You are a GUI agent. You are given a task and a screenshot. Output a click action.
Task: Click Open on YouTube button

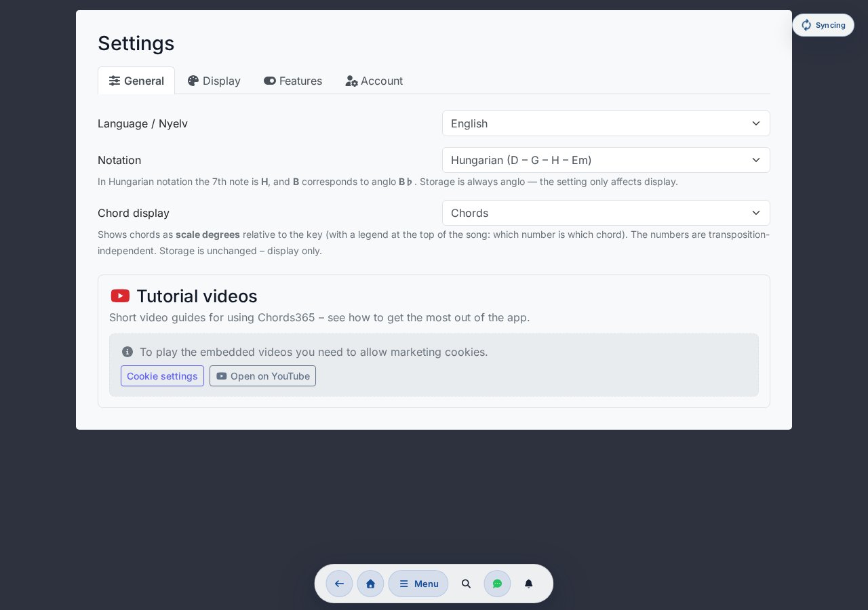pyautogui.click(x=262, y=376)
